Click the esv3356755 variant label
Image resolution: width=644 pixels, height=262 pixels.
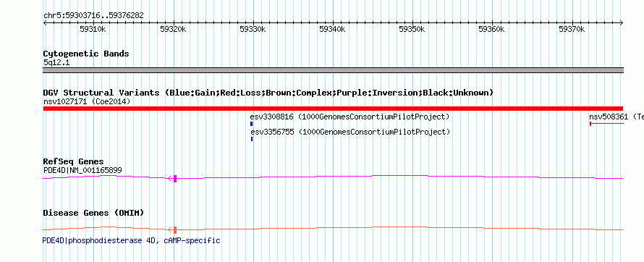tap(350, 132)
